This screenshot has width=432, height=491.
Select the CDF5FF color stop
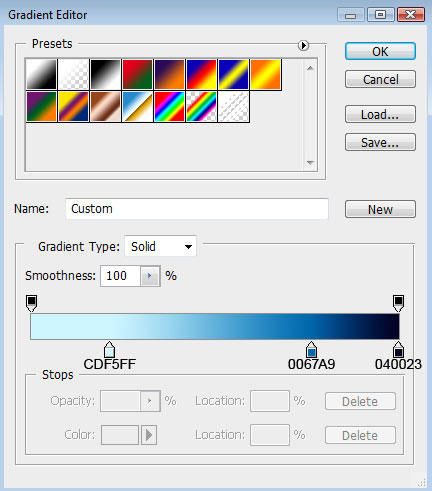click(x=109, y=349)
